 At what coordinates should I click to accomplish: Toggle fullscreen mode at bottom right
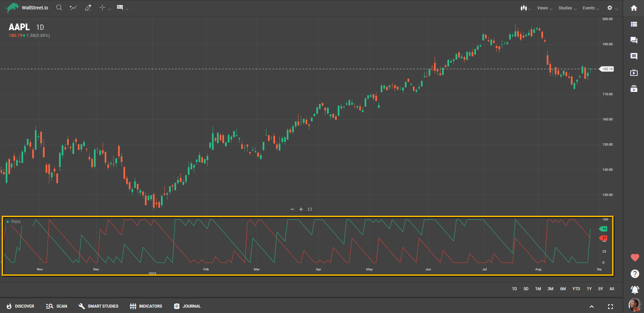point(610,307)
